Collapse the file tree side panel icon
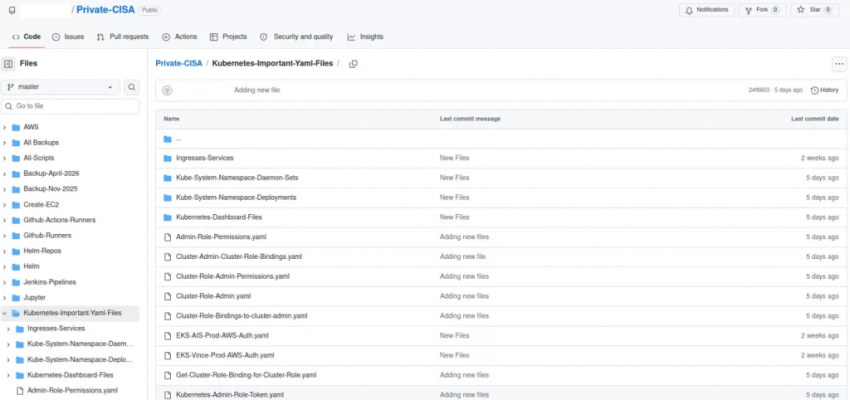 (x=8, y=64)
